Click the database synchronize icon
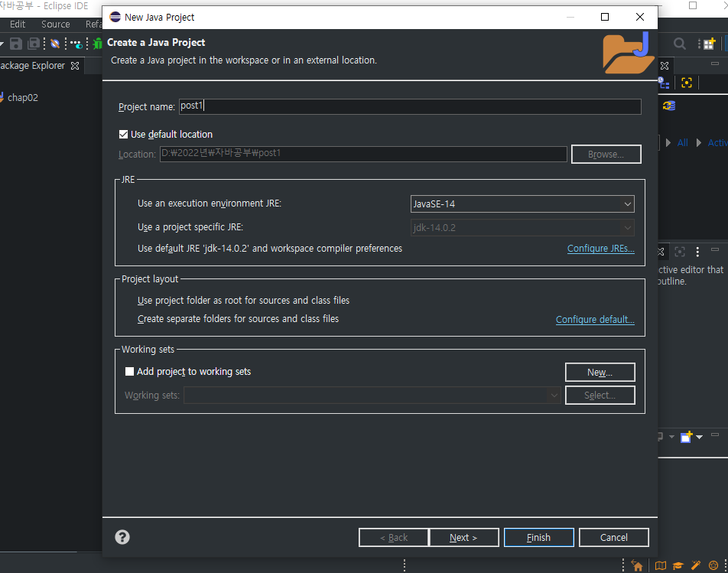This screenshot has height=573, width=728. point(669,106)
